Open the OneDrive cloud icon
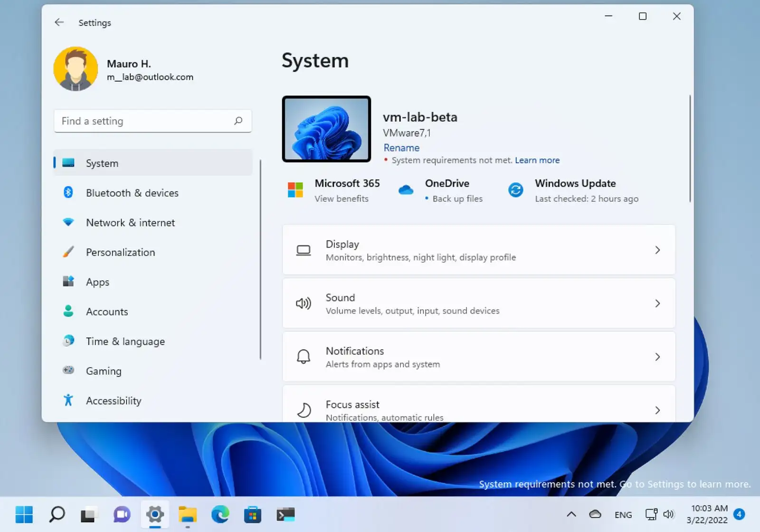The height and width of the screenshot is (532, 760). tap(406, 190)
